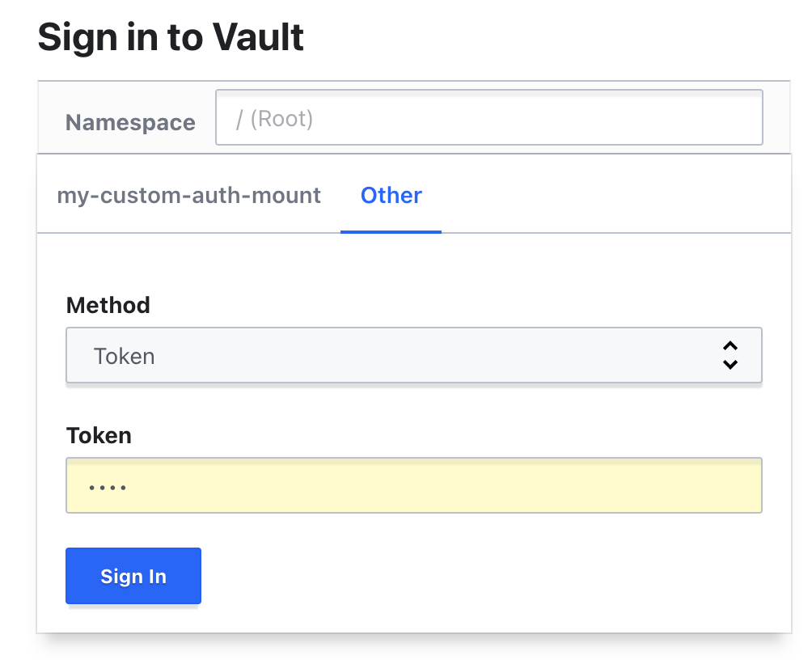
Task: Click the up/down chevron on Method selector
Action: (x=730, y=355)
